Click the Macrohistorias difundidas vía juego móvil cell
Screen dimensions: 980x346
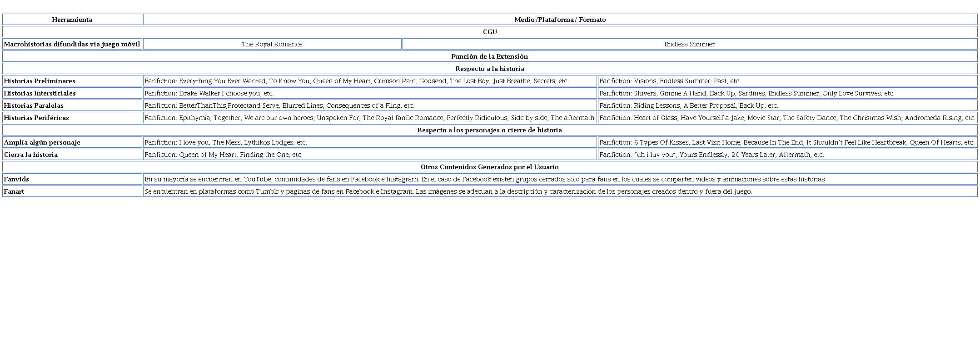click(72, 44)
